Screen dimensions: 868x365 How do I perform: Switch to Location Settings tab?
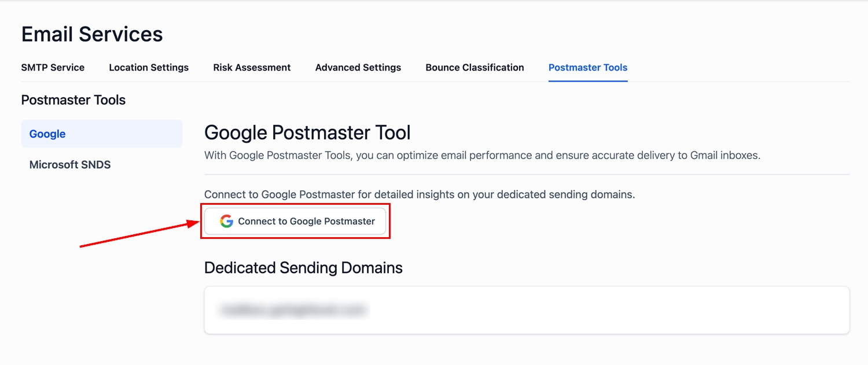(149, 68)
